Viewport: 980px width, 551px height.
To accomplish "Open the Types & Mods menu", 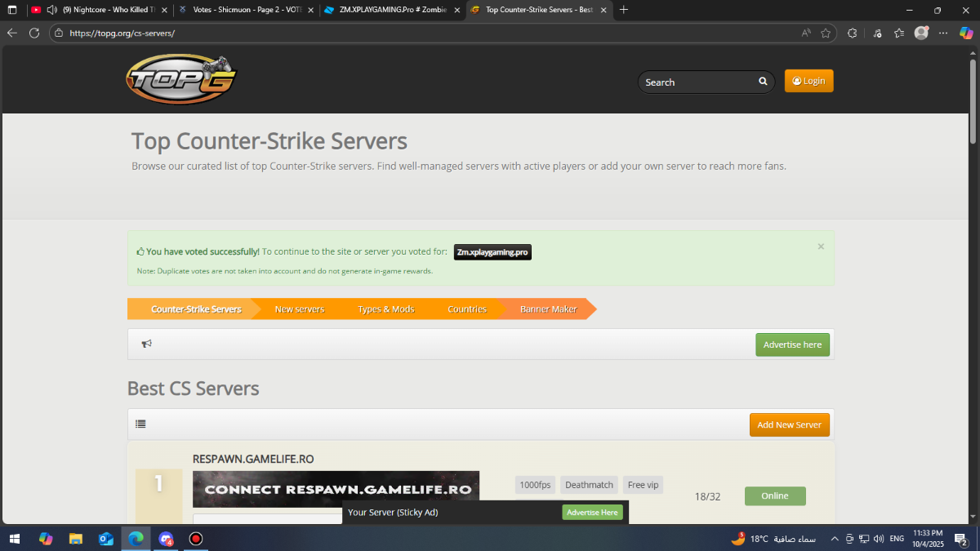I will (385, 309).
